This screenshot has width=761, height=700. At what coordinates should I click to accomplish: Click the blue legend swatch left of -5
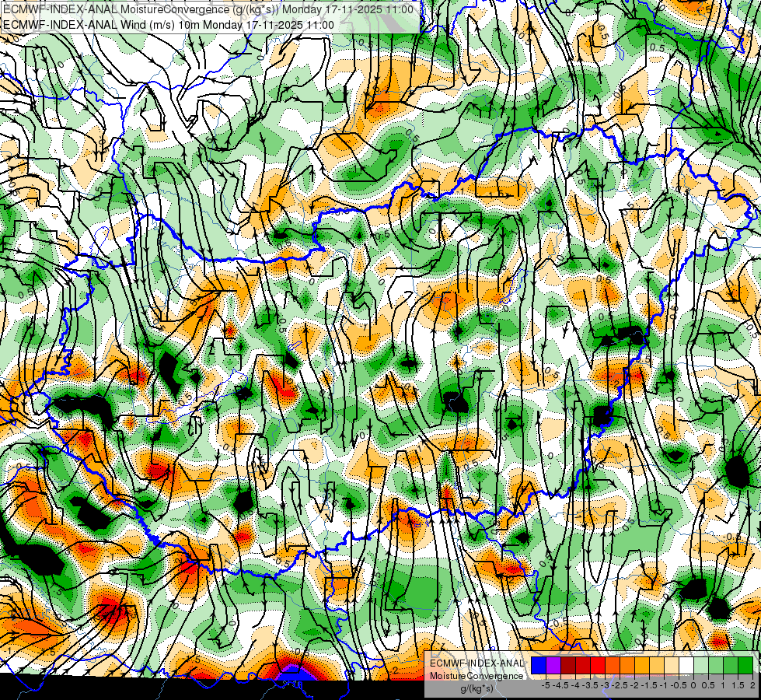538,665
